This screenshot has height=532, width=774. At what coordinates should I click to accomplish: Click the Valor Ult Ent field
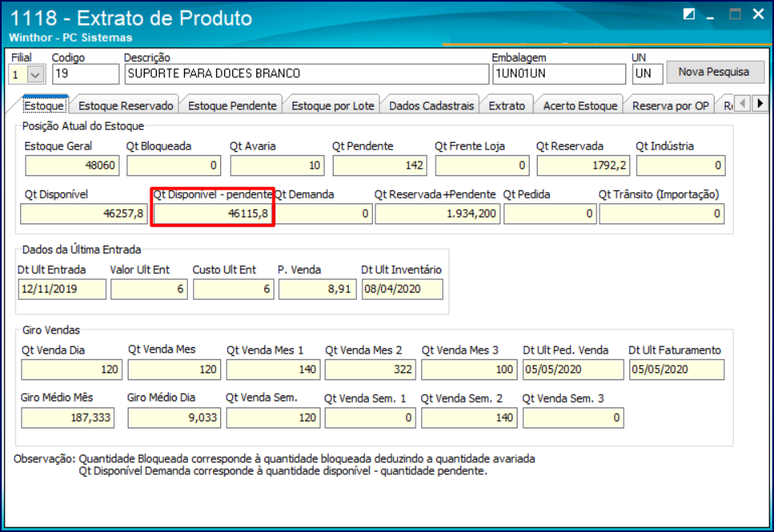tap(149, 289)
